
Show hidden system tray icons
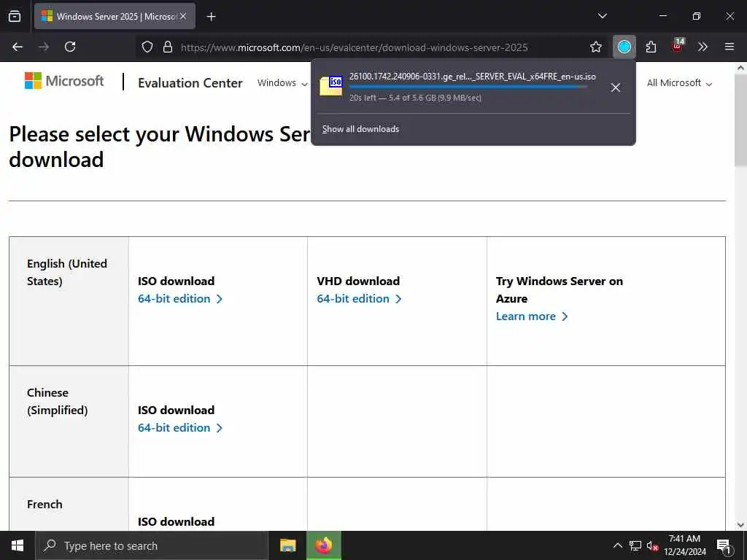click(617, 545)
